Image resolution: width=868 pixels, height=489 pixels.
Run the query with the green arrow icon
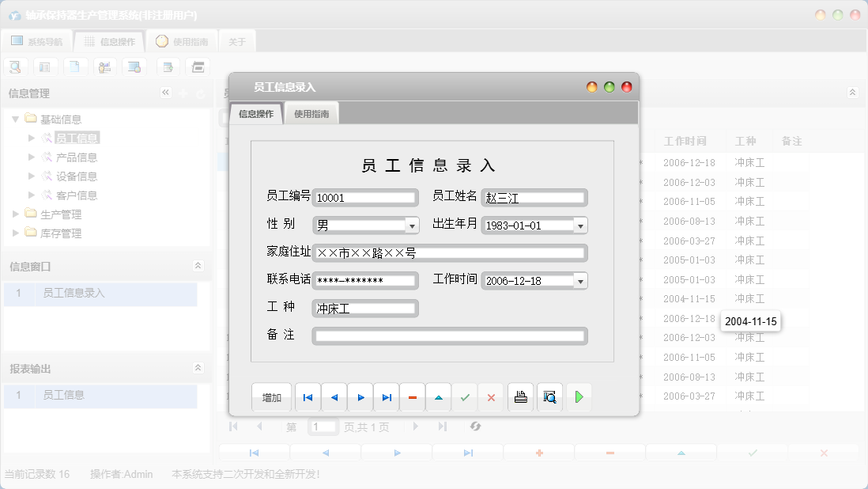click(579, 397)
